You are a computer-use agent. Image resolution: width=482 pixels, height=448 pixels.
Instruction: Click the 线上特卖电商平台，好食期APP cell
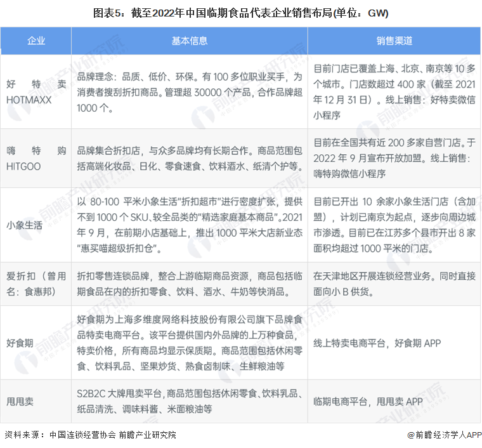pyautogui.click(x=394, y=343)
